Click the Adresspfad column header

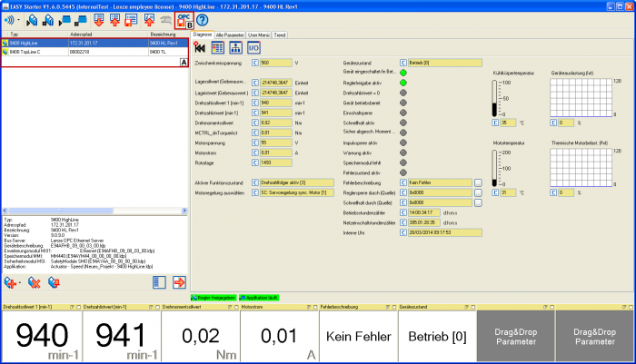click(108, 34)
